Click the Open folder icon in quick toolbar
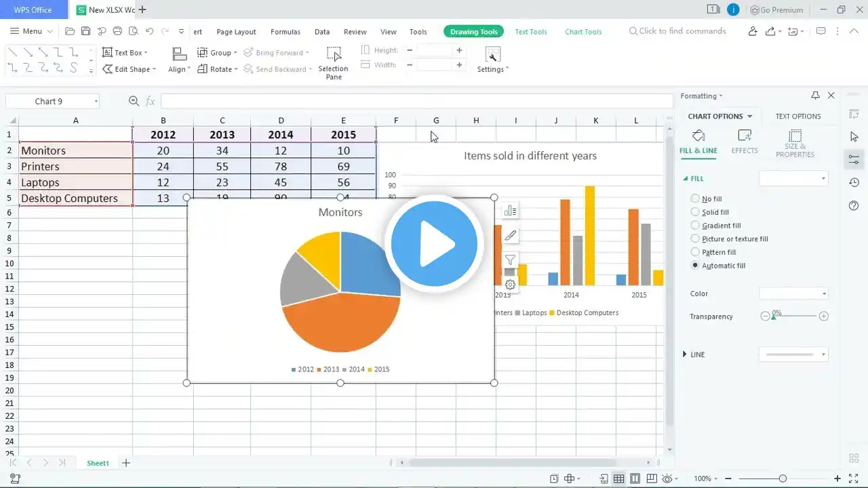 [70, 31]
